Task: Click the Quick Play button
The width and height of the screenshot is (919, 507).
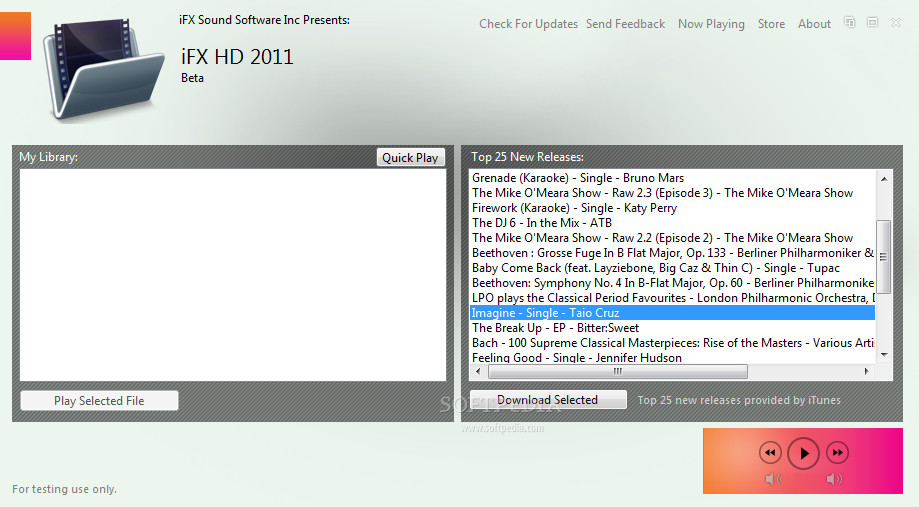Action: pos(410,158)
